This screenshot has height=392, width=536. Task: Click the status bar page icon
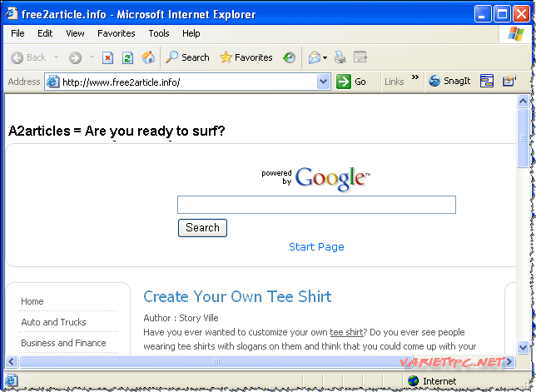tap(12, 380)
